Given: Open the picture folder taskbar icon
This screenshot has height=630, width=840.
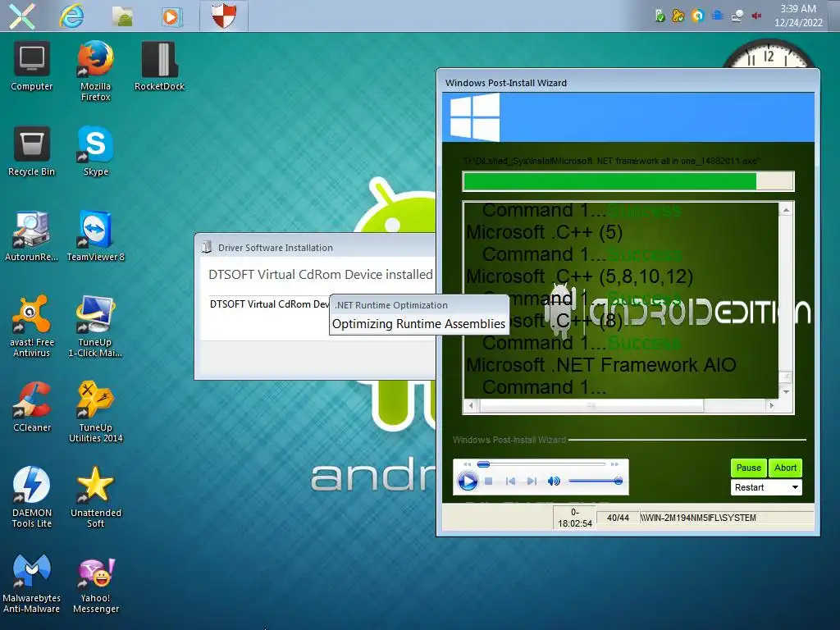Looking at the screenshot, I should tap(122, 16).
